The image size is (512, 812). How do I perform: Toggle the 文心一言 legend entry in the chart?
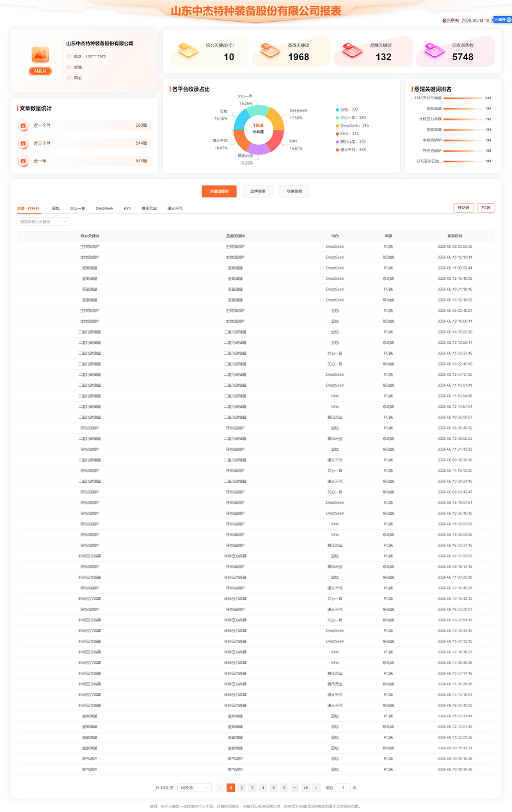(351, 118)
